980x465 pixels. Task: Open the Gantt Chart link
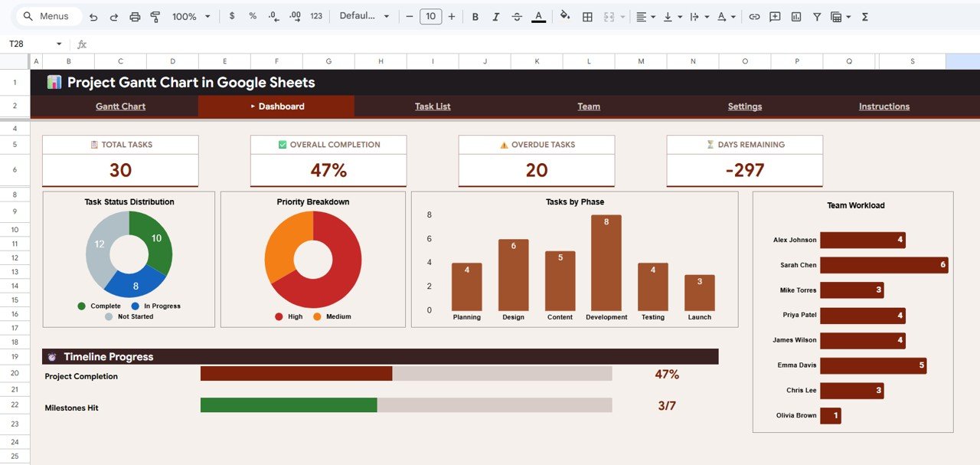(120, 106)
